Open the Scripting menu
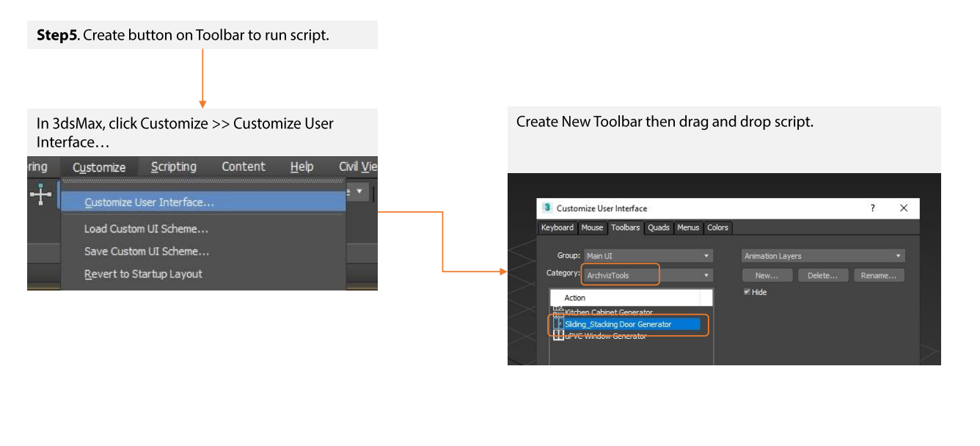Image resolution: width=980 pixels, height=446 pixels. coord(174,167)
